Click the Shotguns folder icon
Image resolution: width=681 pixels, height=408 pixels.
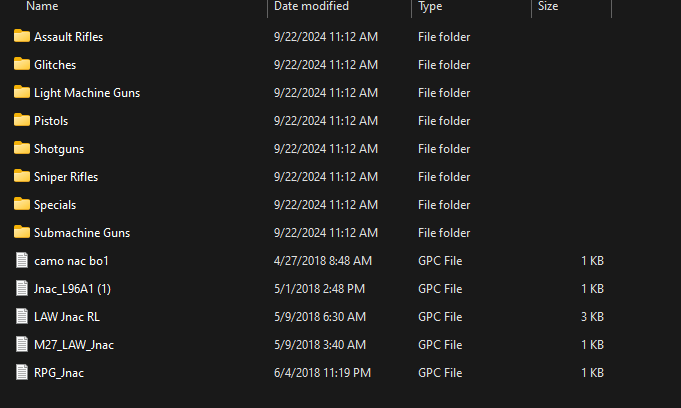(x=22, y=149)
